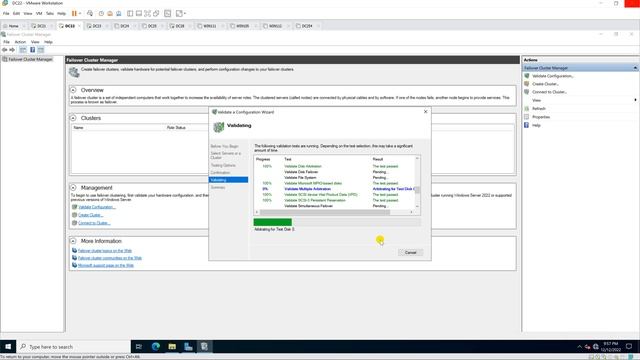Click Connect to Cluster in the Actions pane
Screen dimensions: 640x360
pos(549,92)
